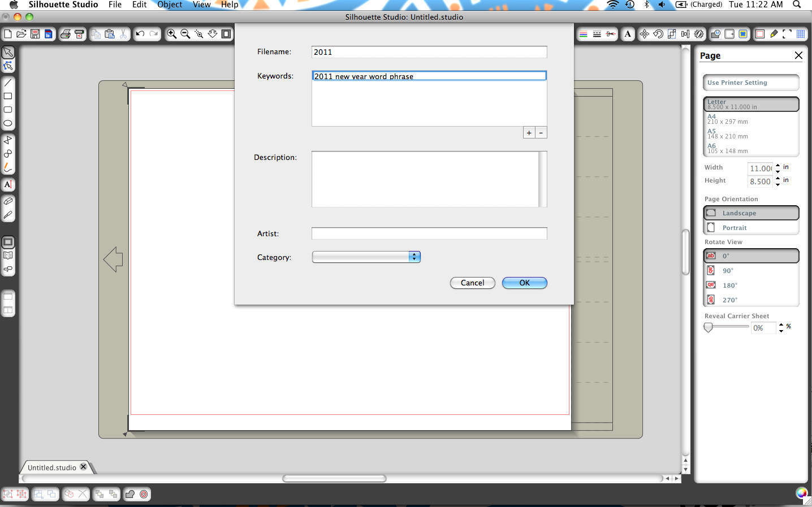This screenshot has width=812, height=507.
Task: Select the Draw an Ellipse tool
Action: [x=8, y=123]
